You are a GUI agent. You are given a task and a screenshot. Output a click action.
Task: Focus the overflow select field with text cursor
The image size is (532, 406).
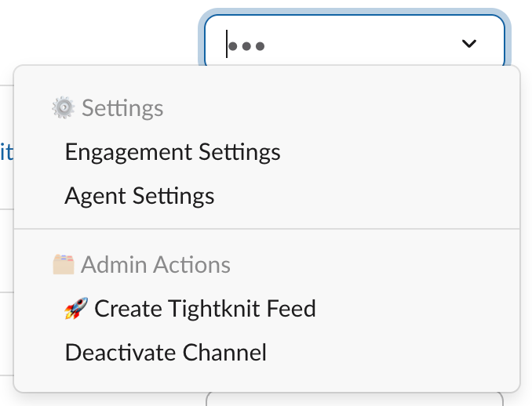click(355, 40)
